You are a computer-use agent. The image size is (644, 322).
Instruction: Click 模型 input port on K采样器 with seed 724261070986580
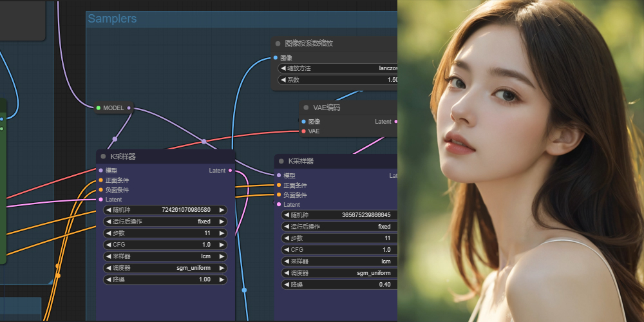tap(100, 171)
